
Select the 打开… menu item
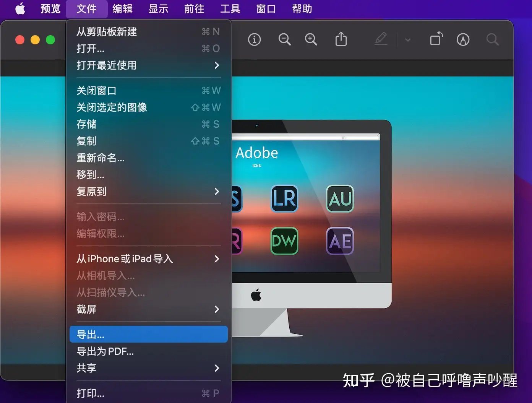coord(149,48)
